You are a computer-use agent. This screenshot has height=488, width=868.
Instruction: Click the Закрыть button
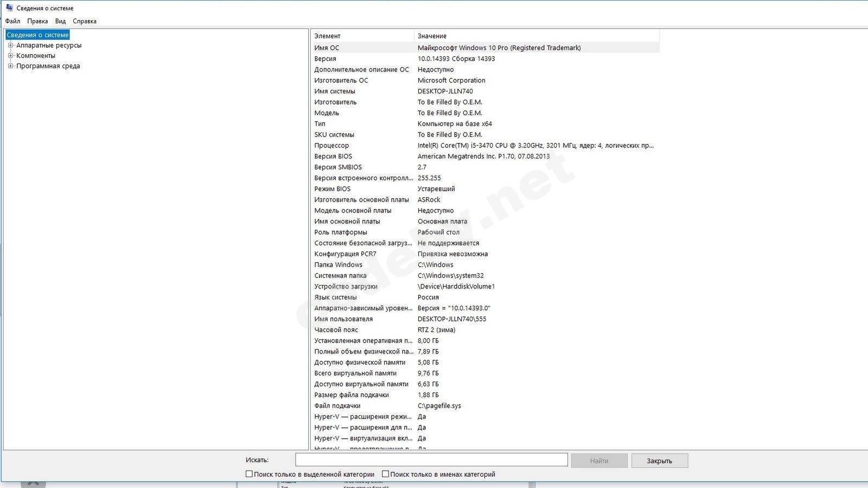click(x=659, y=461)
